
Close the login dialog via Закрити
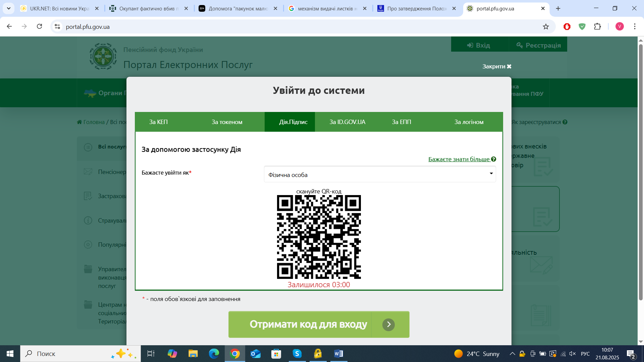(497, 66)
